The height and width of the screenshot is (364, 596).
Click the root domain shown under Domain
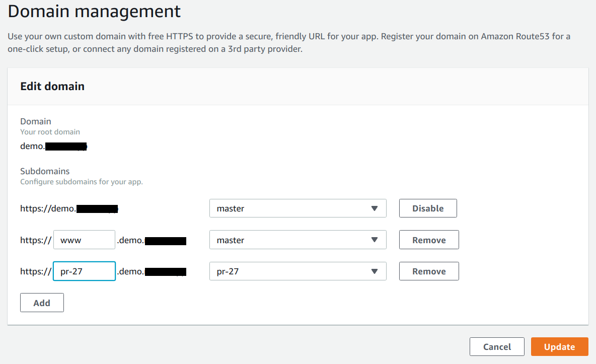click(x=53, y=146)
